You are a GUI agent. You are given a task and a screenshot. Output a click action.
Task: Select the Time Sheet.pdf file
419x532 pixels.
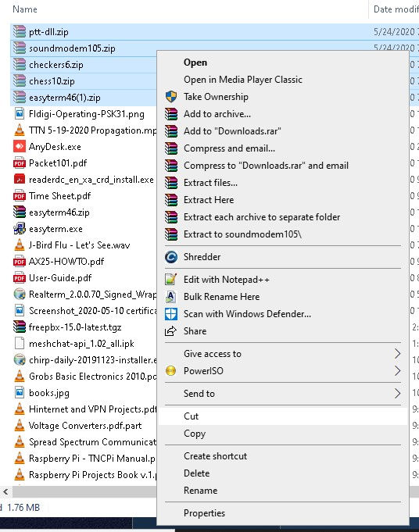click(59, 196)
